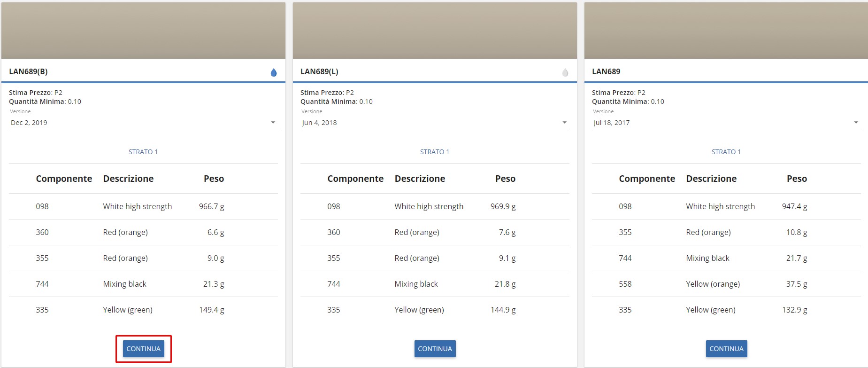Click CONTINUA on the LAN689(L) card
This screenshot has height=368, width=868.
tap(435, 349)
